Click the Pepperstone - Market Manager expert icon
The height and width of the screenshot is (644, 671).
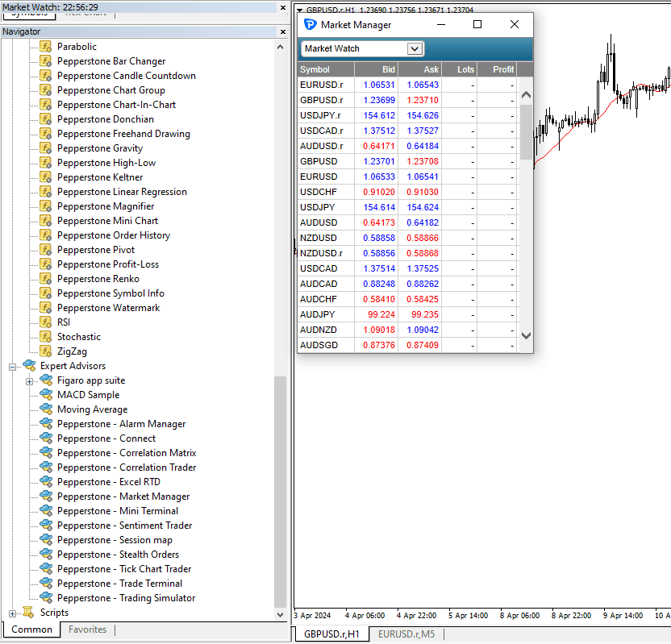[46, 496]
